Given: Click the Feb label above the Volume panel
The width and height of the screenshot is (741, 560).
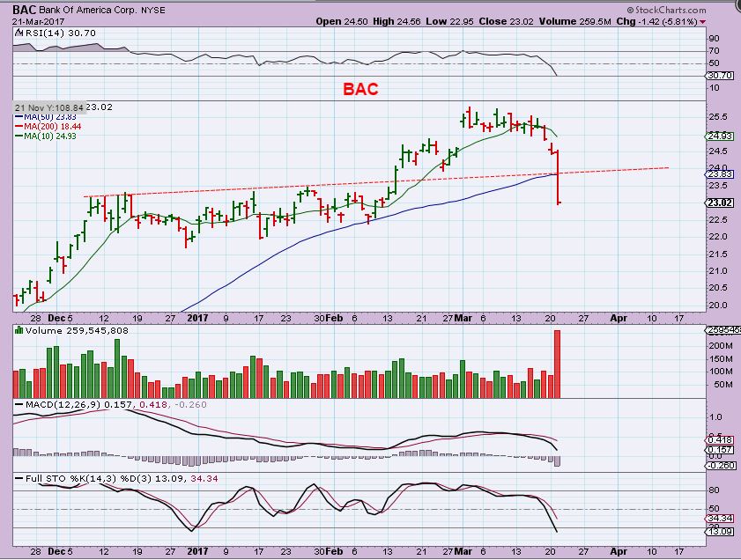Looking at the screenshot, I should point(334,318).
